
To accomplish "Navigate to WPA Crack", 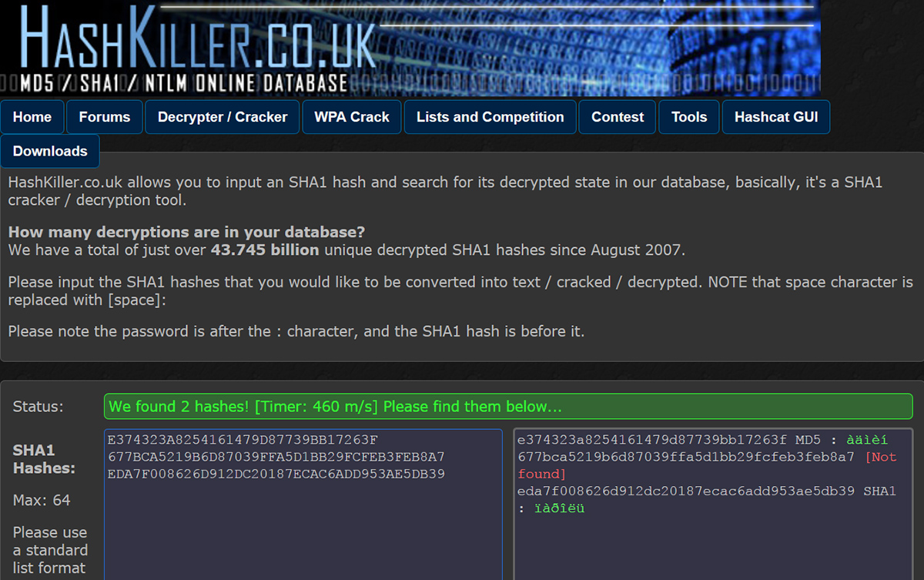I will coord(352,117).
